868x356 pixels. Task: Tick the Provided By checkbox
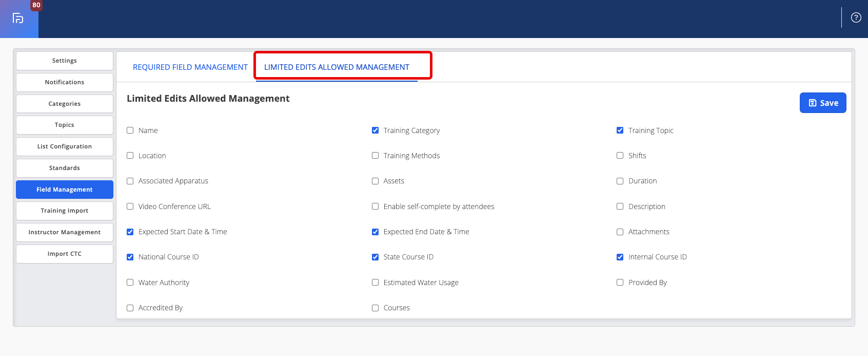pyautogui.click(x=620, y=283)
